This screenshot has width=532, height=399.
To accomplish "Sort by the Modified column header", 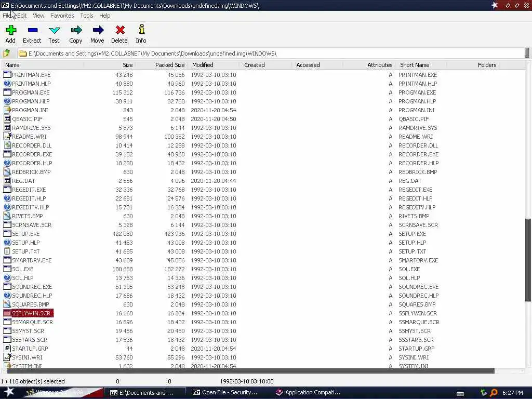I will coord(213,65).
